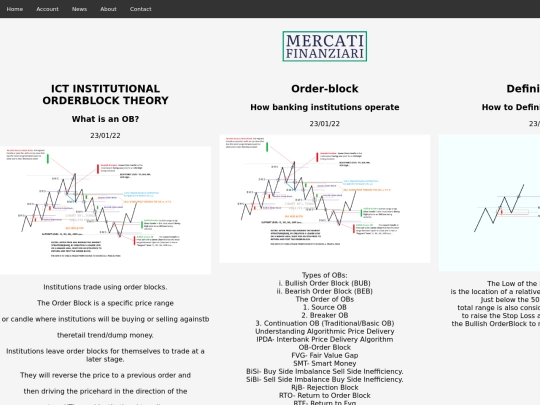Viewport: 540px width, 405px height.
Task: Select 'ii. Bearish Order Block (BEB)' line
Action: point(325,291)
